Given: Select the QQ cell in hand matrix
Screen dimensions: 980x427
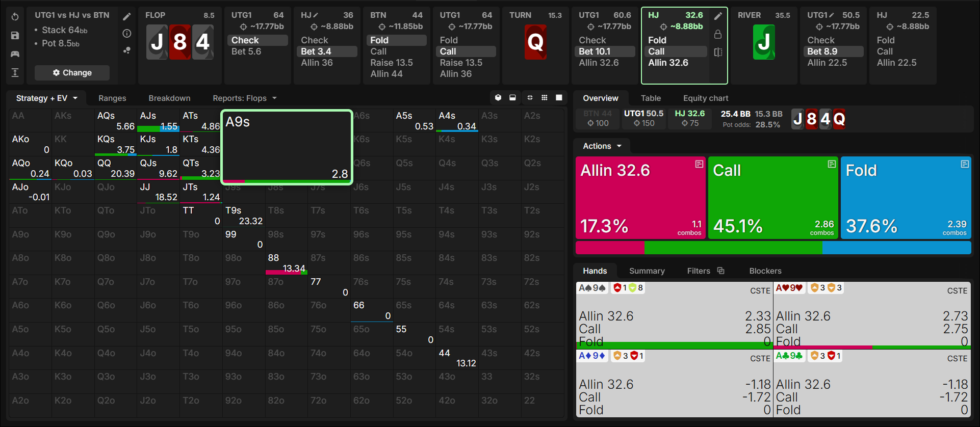Looking at the screenshot, I should [x=116, y=168].
